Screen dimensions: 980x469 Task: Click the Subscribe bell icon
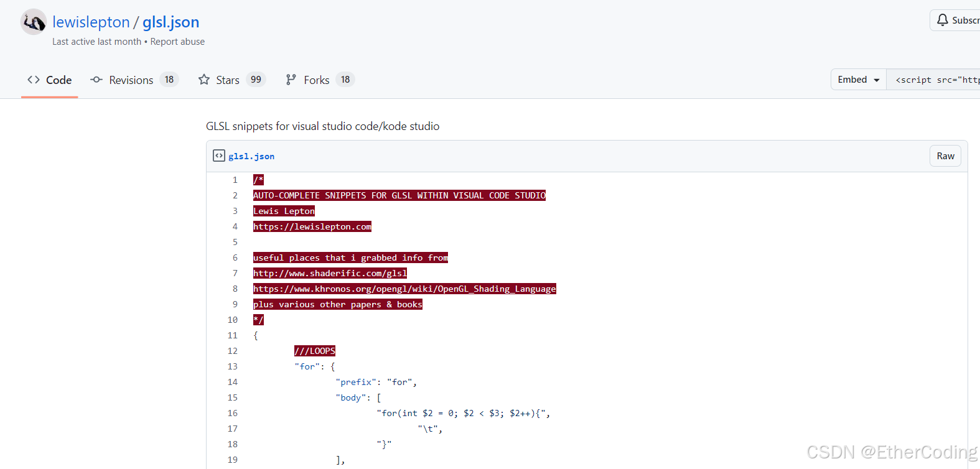coord(943,20)
